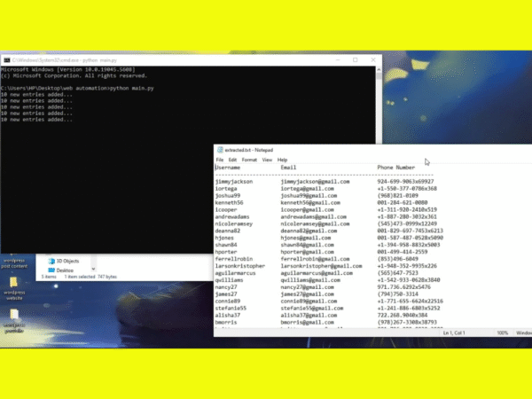Click email stefanie55@gmail.com in Notepad

[312, 309]
